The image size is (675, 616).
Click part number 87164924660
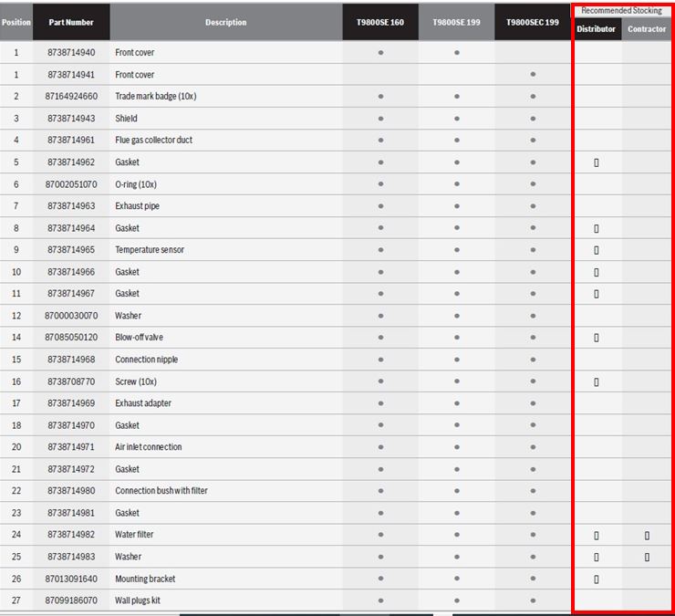[x=71, y=96]
